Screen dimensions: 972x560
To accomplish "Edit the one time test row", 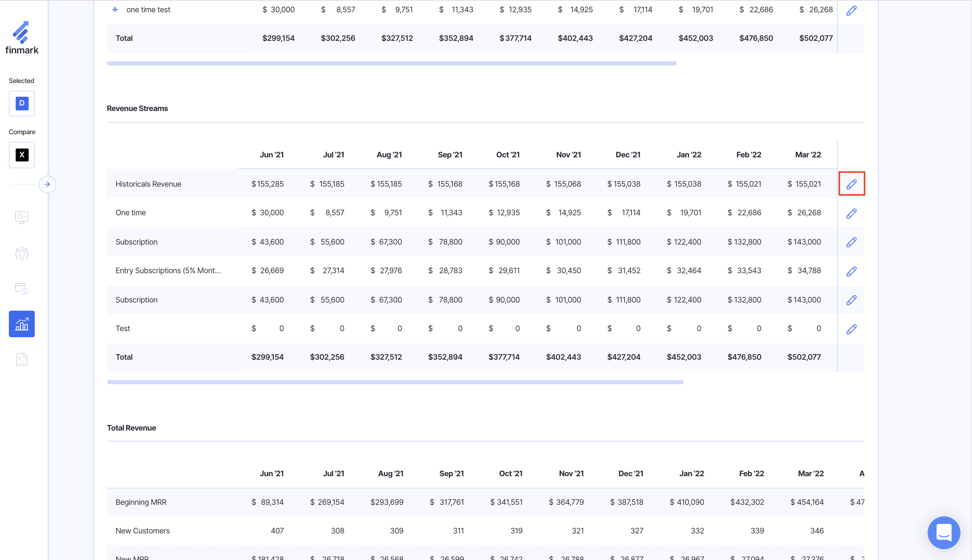I will coord(851,10).
